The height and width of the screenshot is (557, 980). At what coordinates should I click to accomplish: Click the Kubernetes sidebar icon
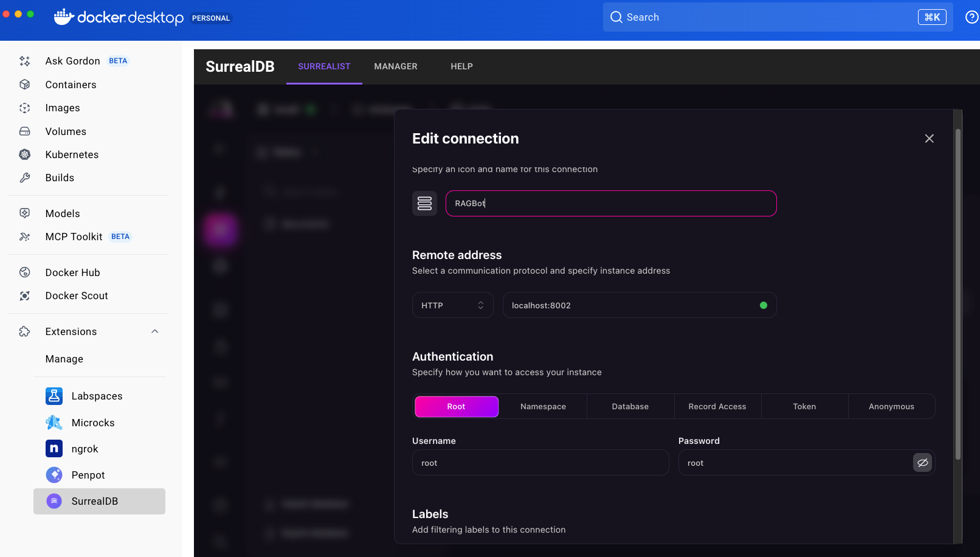click(25, 154)
